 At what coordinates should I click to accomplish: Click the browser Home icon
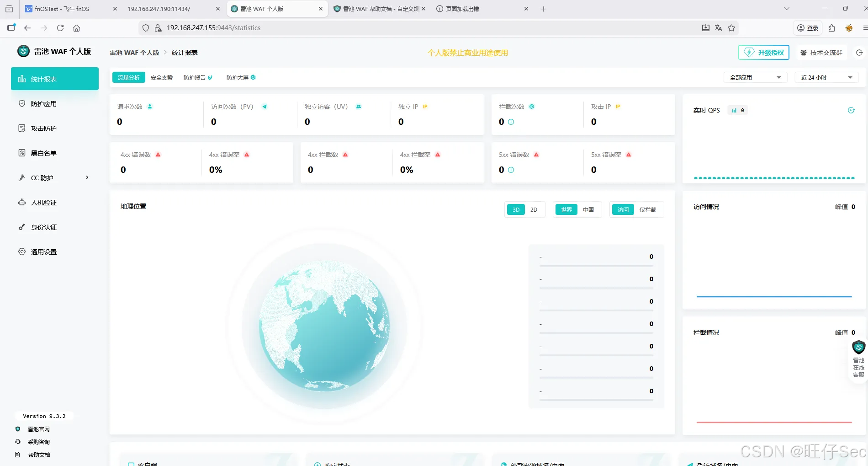pyautogui.click(x=76, y=28)
